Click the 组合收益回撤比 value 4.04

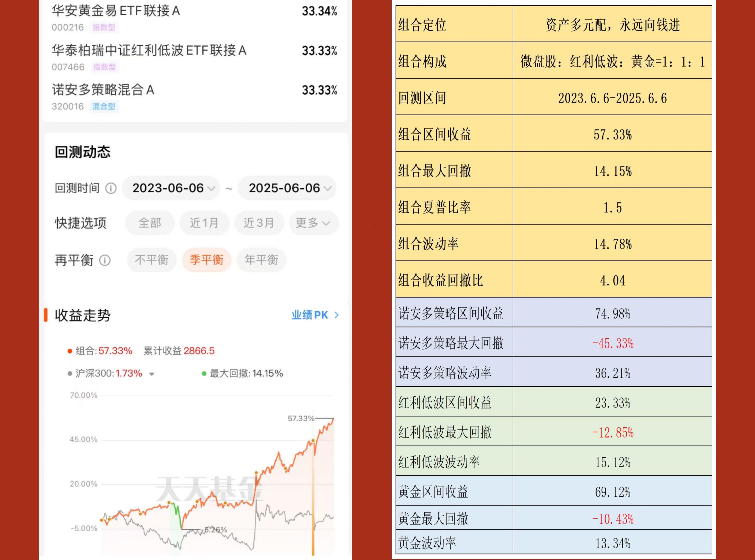click(613, 281)
